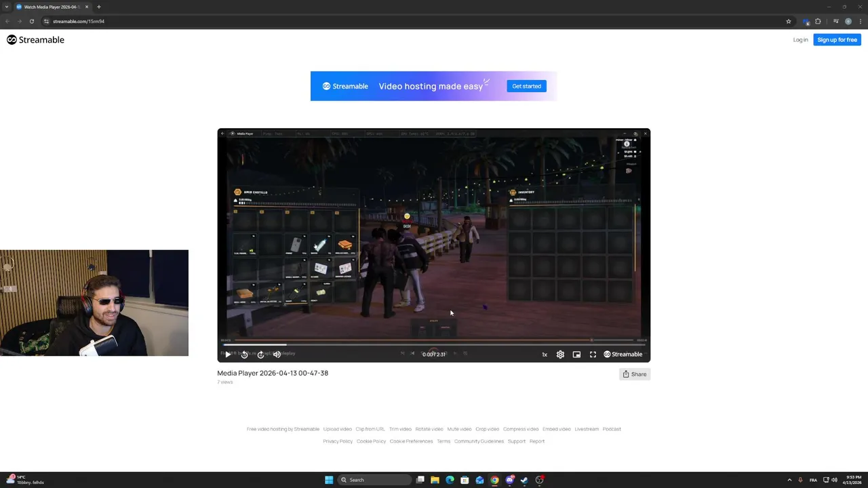Open the Support footer link
Screen dimensions: 868x488
pyautogui.click(x=517, y=441)
